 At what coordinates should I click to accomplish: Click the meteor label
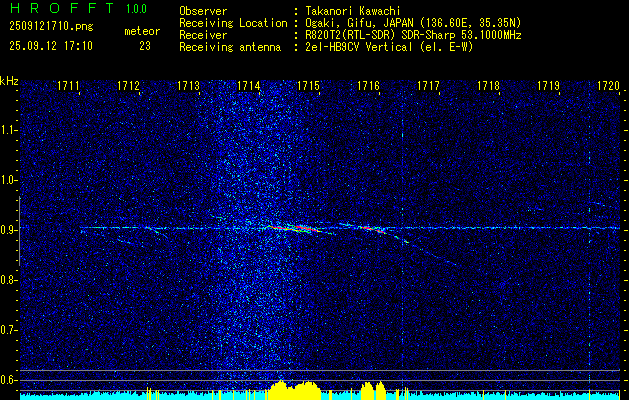point(142,31)
